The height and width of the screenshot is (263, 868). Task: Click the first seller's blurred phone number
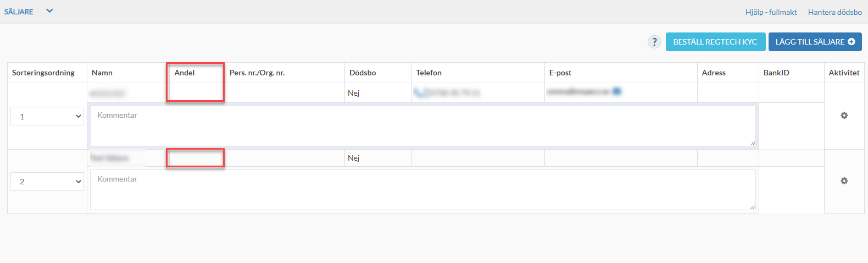(454, 93)
